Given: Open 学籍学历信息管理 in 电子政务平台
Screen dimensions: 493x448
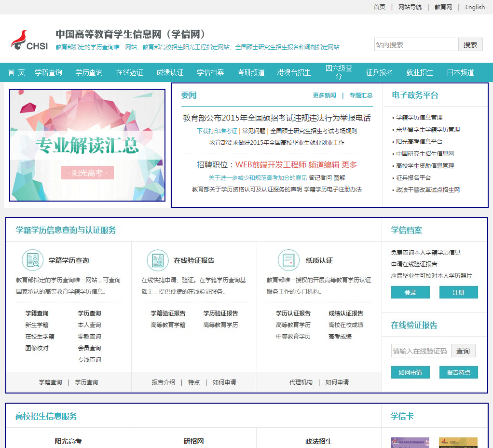Looking at the screenshot, I should tap(419, 118).
